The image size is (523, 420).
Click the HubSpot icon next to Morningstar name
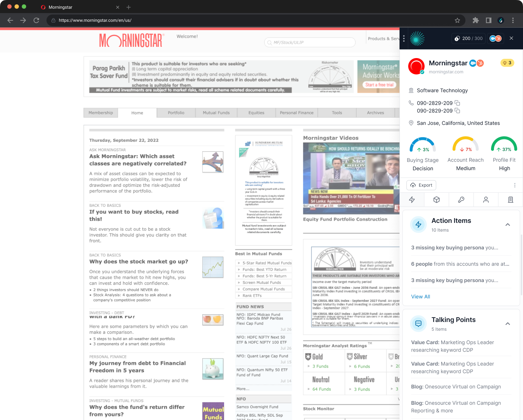(480, 63)
